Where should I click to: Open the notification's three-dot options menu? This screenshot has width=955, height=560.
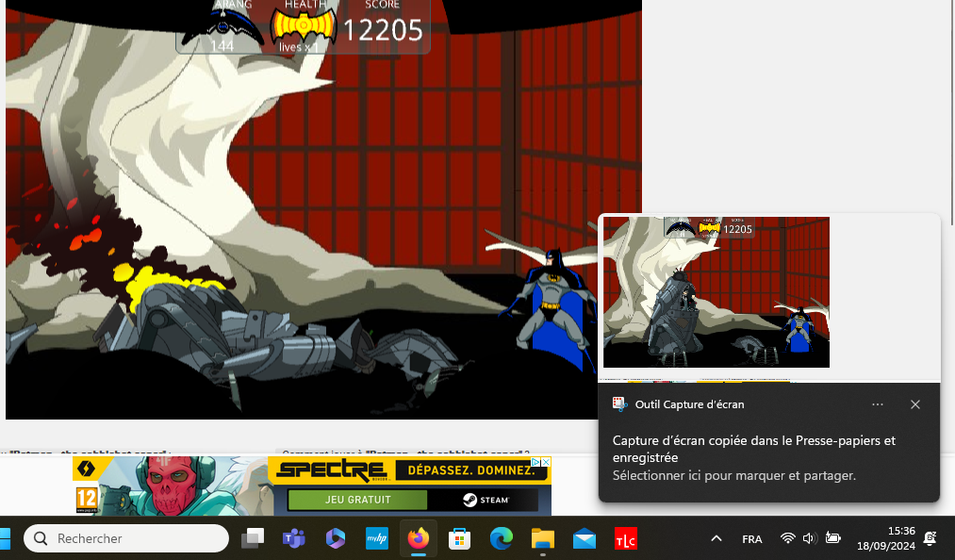(x=878, y=404)
